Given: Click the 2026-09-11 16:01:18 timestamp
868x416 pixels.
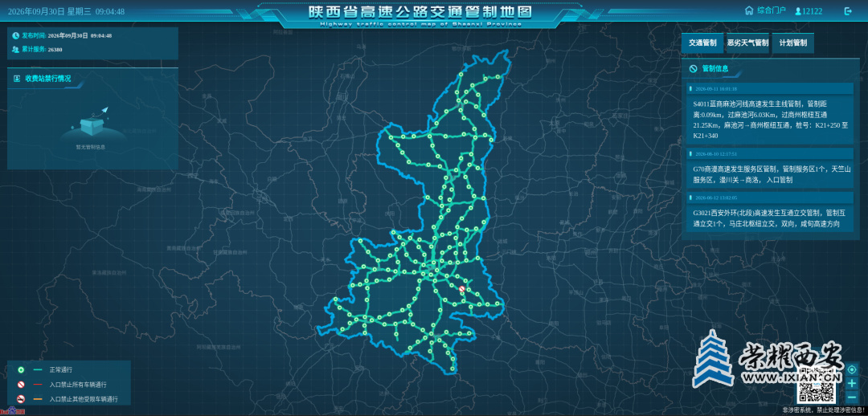Looking at the screenshot, I should [716, 88].
